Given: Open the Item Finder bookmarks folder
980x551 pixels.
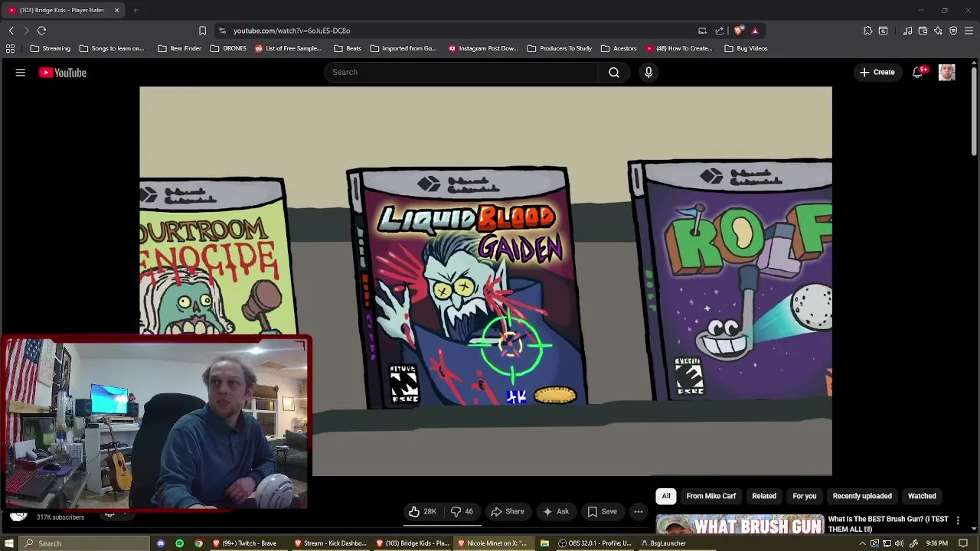Looking at the screenshot, I should [179, 48].
